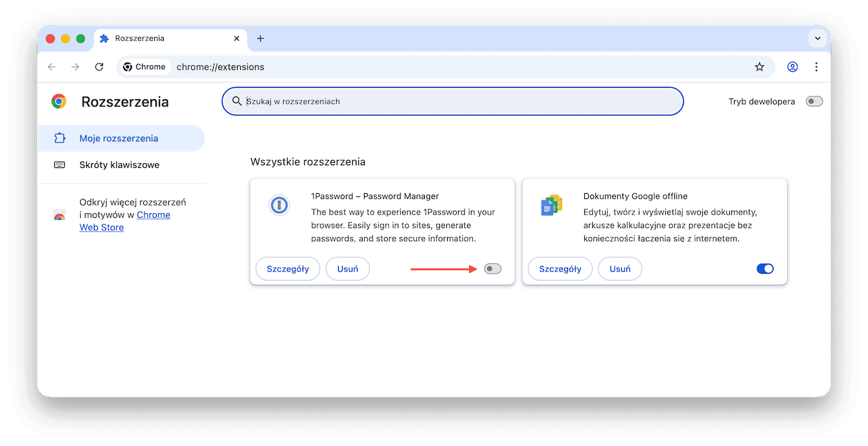This screenshot has width=868, height=446.
Task: Click the Dokumenty Google offline title
Action: [x=635, y=196]
